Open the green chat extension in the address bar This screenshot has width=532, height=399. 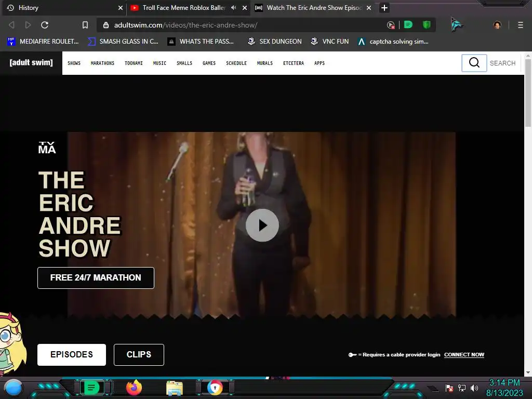click(x=408, y=24)
